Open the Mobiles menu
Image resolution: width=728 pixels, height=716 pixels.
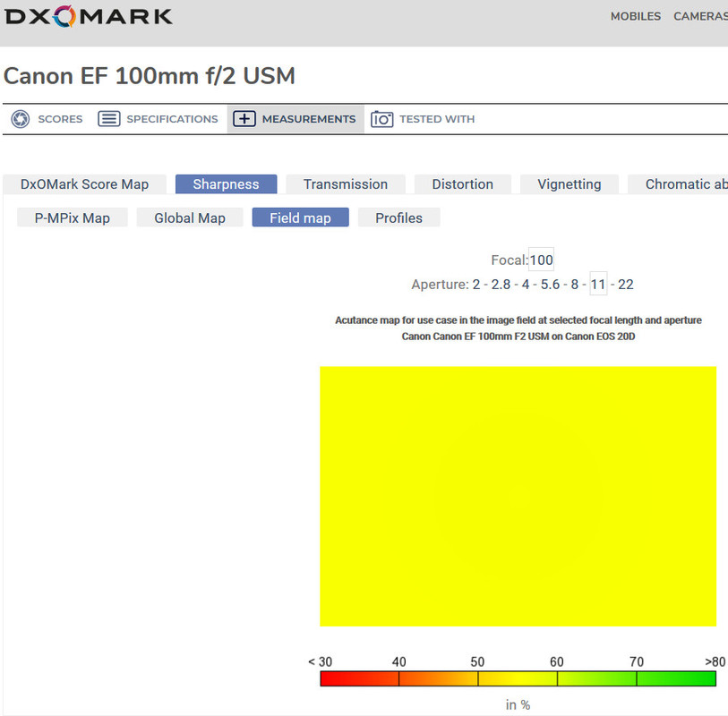pyautogui.click(x=635, y=16)
